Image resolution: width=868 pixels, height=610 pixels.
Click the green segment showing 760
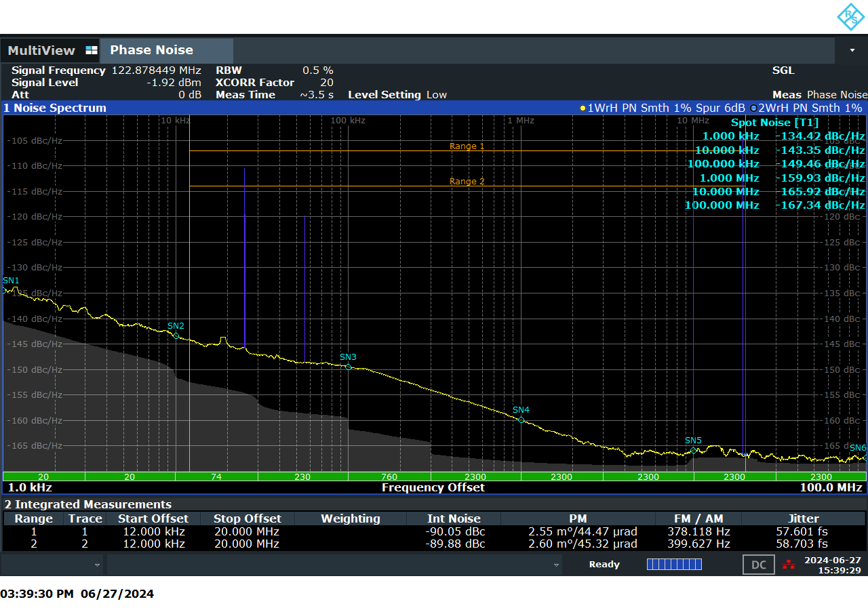coord(389,476)
